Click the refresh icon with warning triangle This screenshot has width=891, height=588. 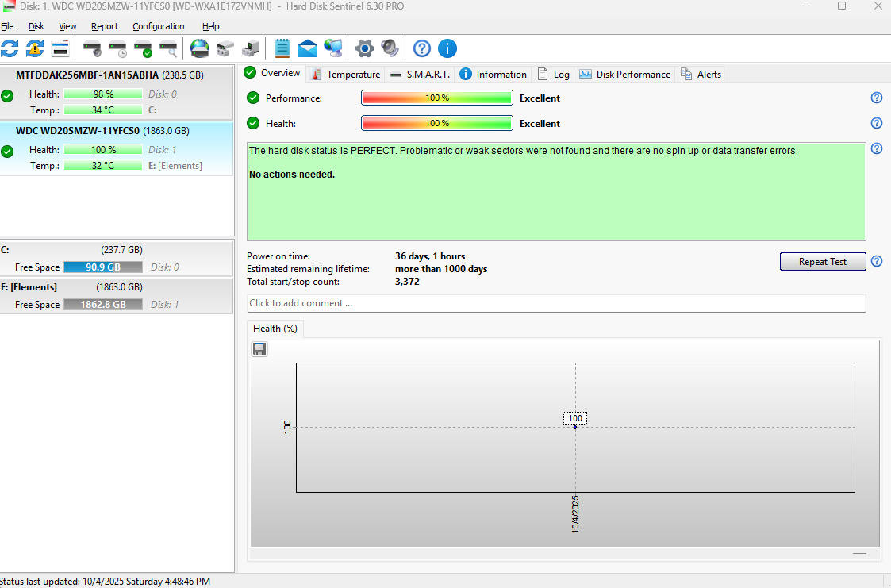click(x=35, y=48)
